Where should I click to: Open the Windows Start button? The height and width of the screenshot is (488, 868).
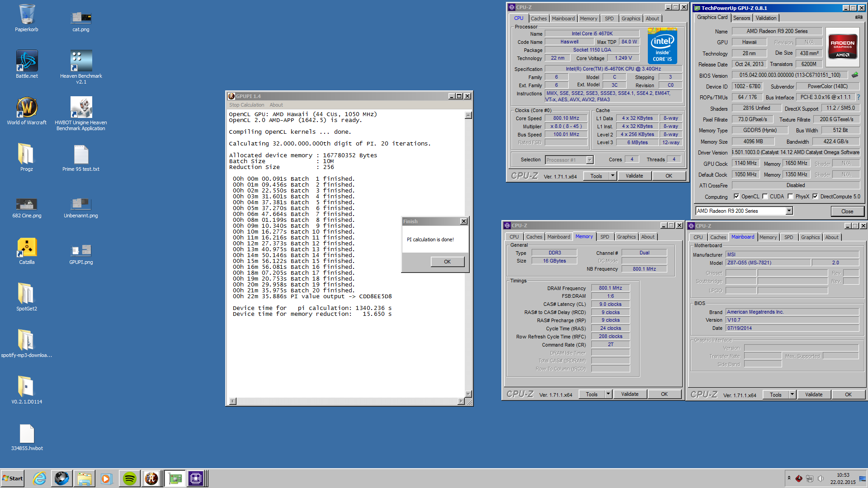13,479
